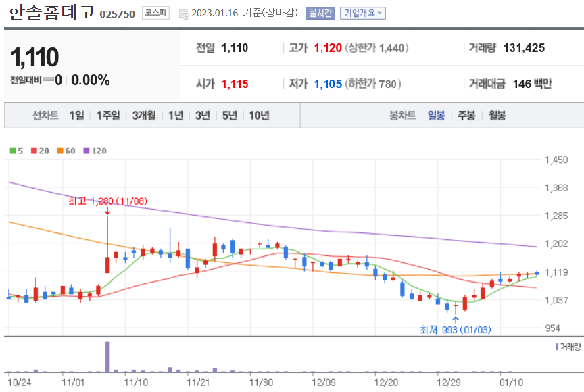The height and width of the screenshot is (392, 584).
Task: Click the red 20-day moving average swatch
Action: [34, 151]
